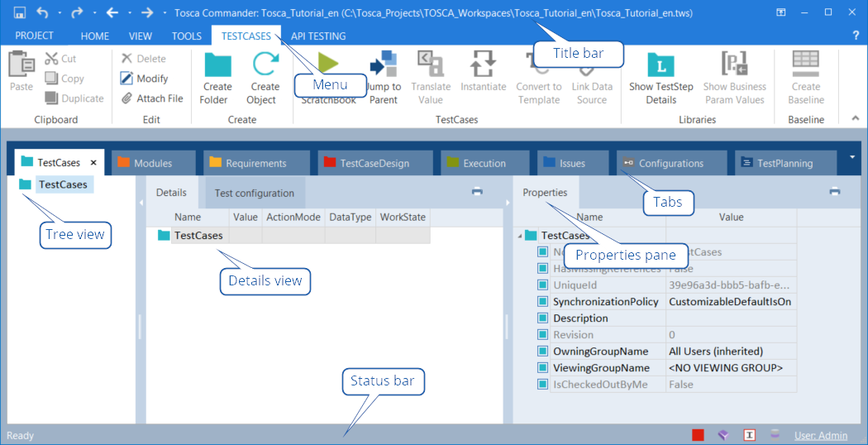
Task: Navigate forward with the right arrow
Action: pos(146,12)
